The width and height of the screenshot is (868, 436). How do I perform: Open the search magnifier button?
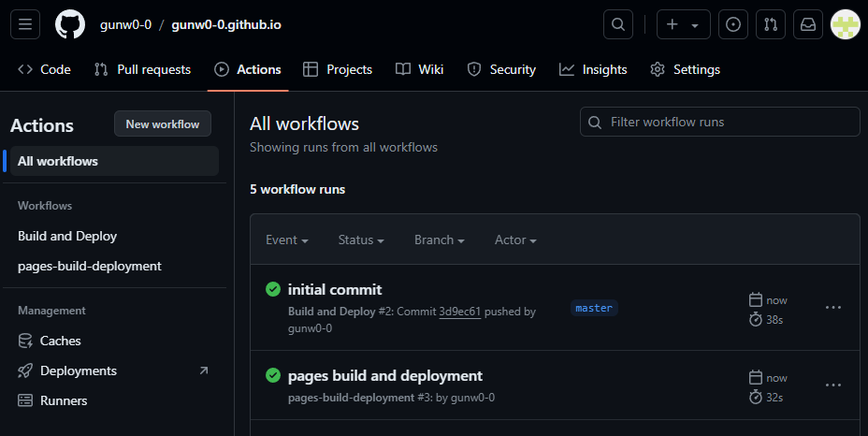coord(617,24)
